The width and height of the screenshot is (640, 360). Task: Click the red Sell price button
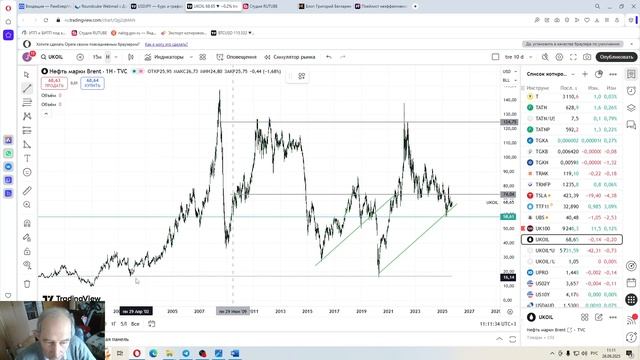click(54, 83)
